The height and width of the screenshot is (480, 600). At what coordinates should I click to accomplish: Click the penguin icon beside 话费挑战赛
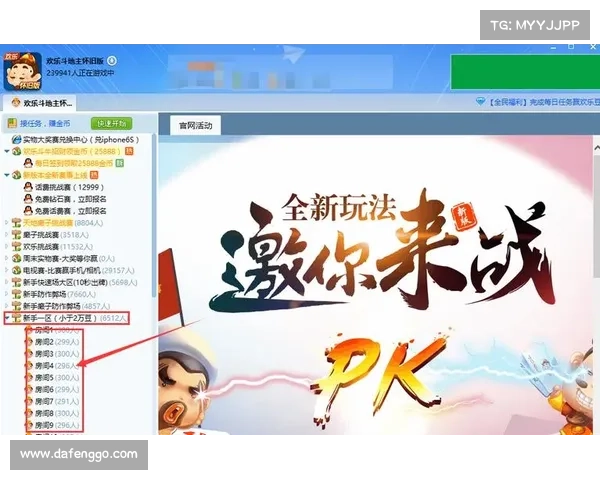point(27,186)
